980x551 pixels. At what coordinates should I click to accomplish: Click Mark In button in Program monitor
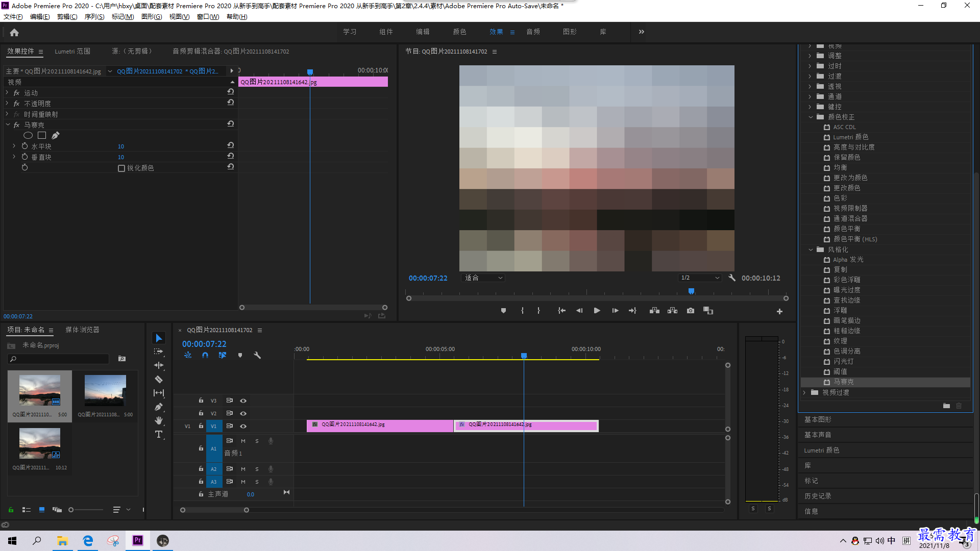pyautogui.click(x=522, y=311)
